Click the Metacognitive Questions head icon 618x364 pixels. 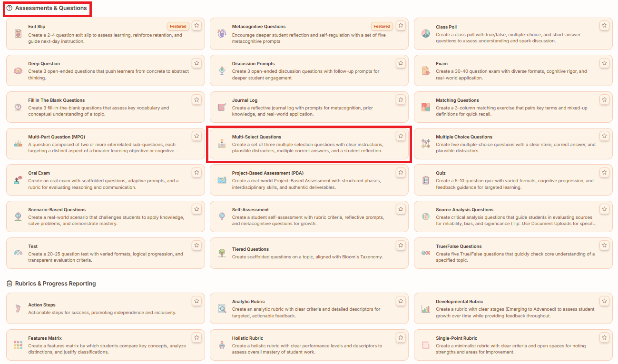pos(221,34)
